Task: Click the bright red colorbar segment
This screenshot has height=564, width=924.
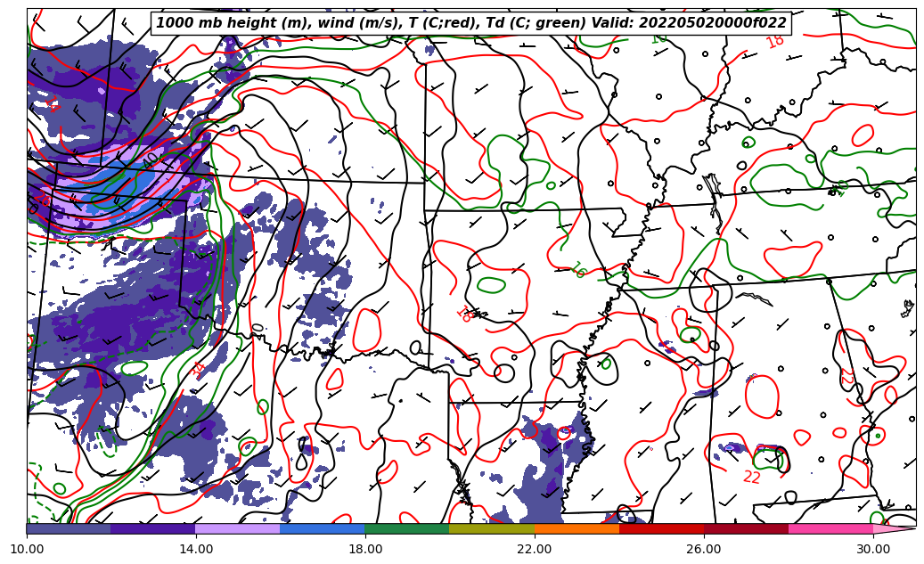Action: coord(660,528)
